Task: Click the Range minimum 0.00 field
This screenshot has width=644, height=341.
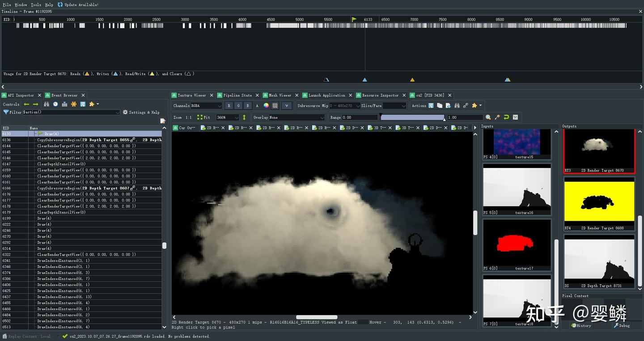Action: click(x=360, y=118)
